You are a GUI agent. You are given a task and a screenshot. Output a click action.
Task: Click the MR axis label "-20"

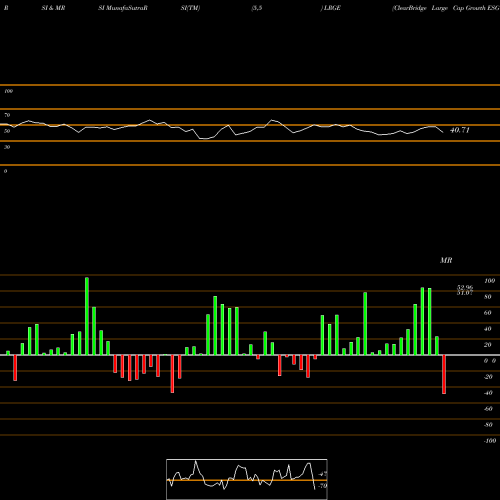488,377
